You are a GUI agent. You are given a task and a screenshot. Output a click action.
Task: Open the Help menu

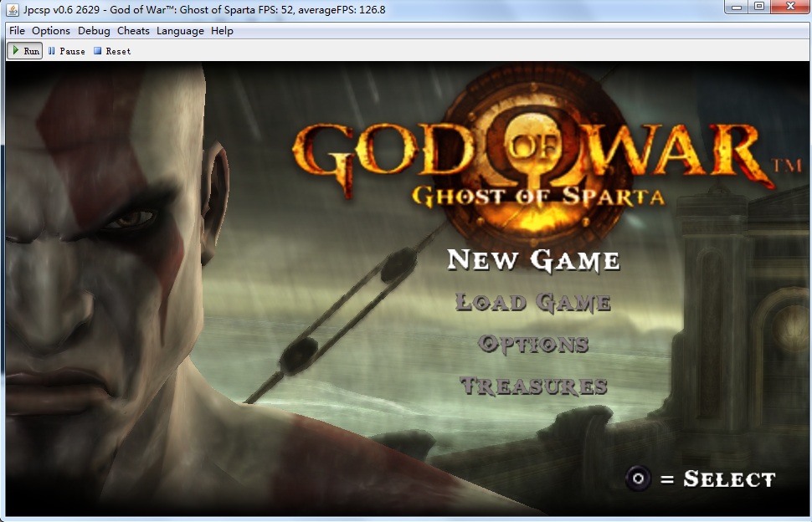coord(222,31)
